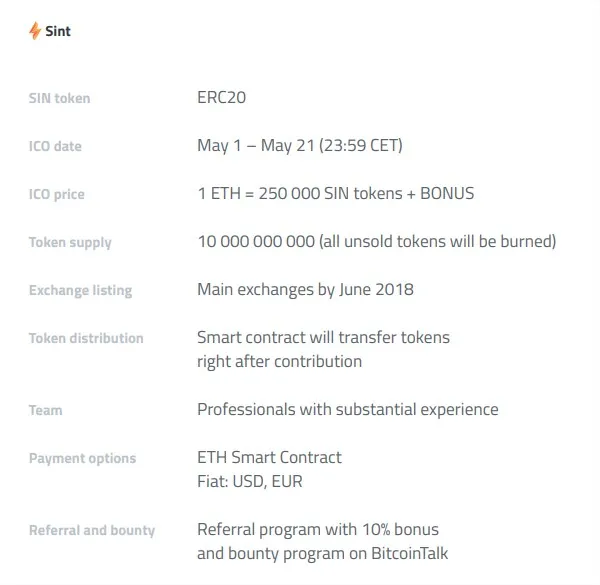Click Professionals with substantial experience text
The width and height of the screenshot is (600, 585).
click(x=348, y=409)
